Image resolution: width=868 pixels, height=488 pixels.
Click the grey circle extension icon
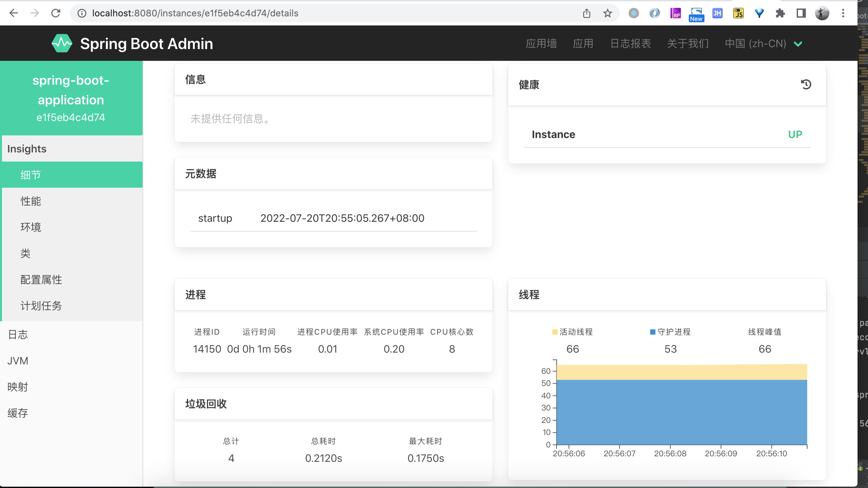coord(634,13)
